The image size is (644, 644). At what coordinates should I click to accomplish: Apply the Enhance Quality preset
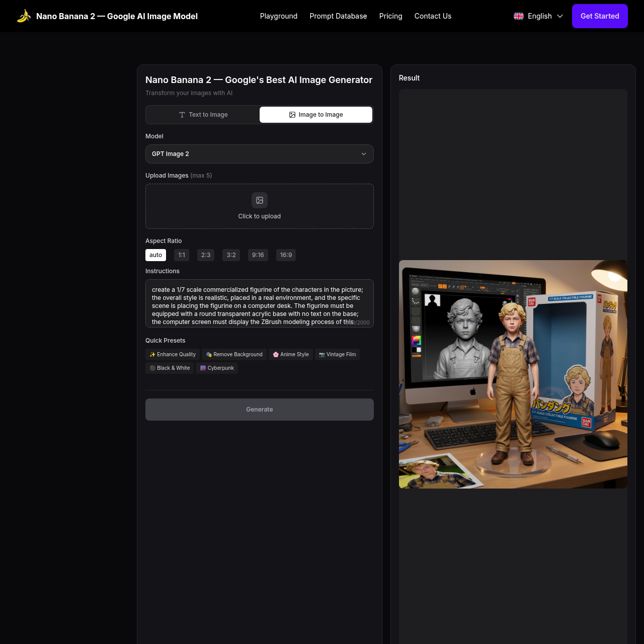pyautogui.click(x=173, y=355)
